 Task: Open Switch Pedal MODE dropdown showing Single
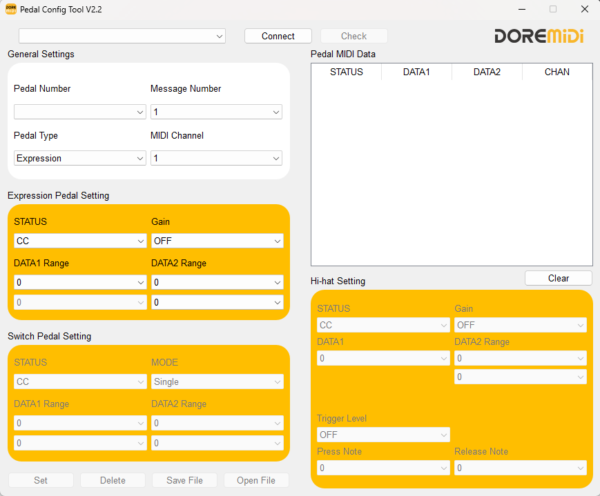(217, 382)
